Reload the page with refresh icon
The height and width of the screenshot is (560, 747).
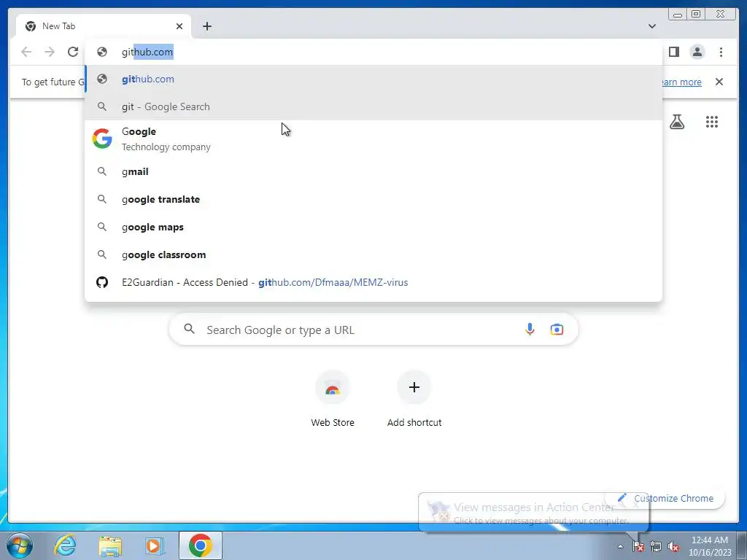click(x=73, y=52)
